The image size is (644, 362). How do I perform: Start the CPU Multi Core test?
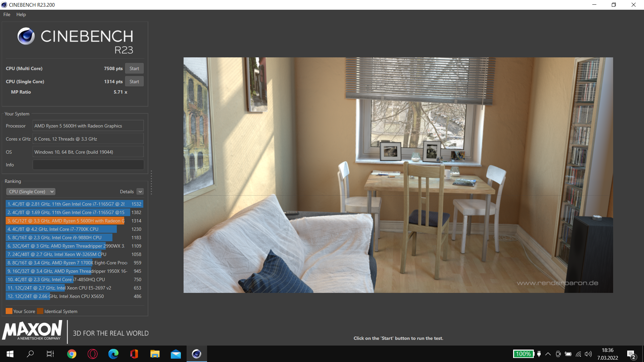point(134,68)
